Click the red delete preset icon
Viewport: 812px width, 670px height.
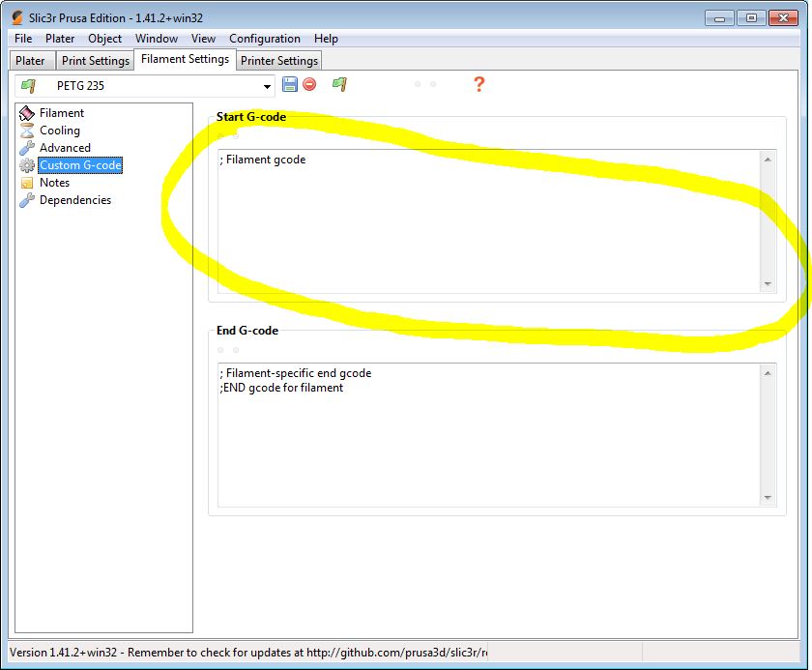click(x=309, y=85)
